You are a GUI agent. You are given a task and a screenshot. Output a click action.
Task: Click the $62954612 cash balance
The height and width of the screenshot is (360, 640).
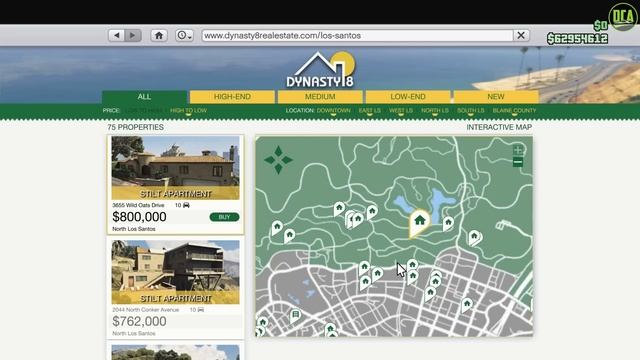pos(578,39)
